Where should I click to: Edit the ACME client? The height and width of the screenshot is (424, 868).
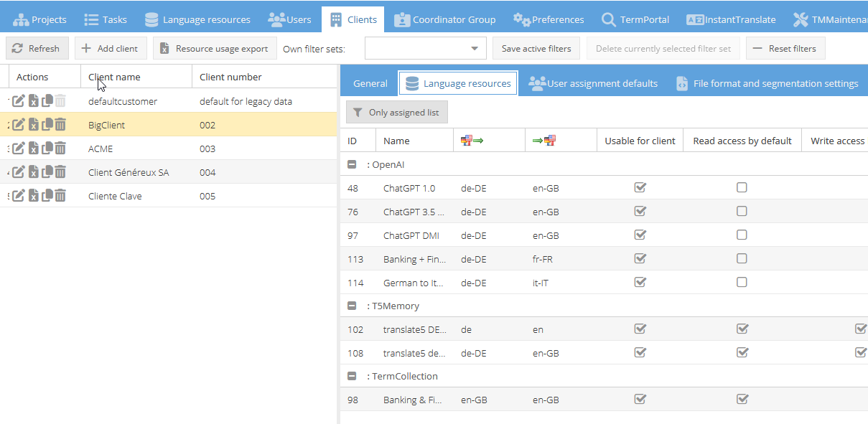pyautogui.click(x=19, y=149)
